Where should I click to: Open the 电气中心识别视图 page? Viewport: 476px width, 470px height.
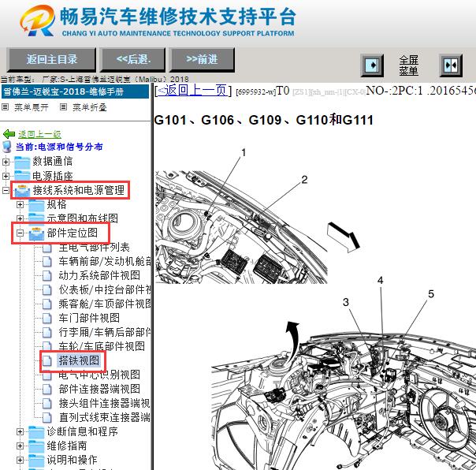[x=99, y=375]
